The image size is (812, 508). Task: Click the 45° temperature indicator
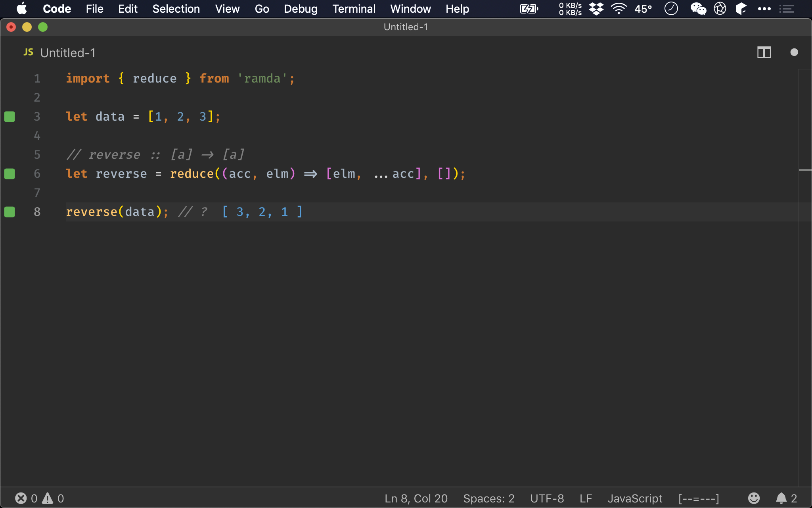643,9
